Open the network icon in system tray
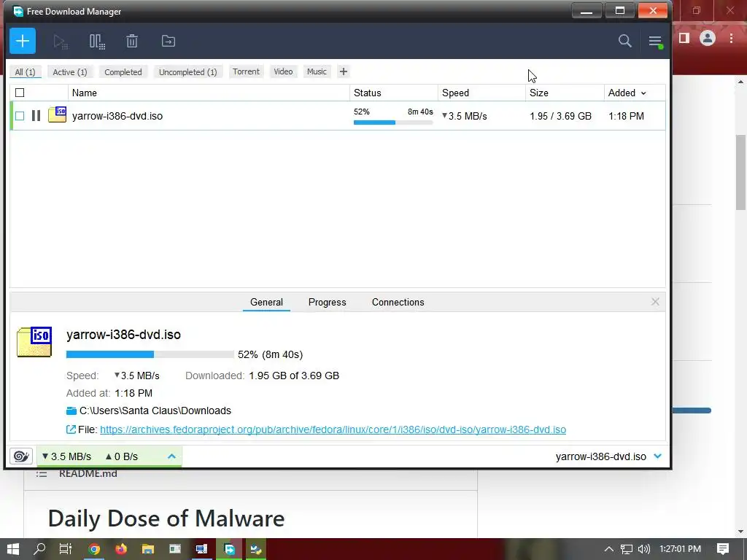 (x=627, y=549)
